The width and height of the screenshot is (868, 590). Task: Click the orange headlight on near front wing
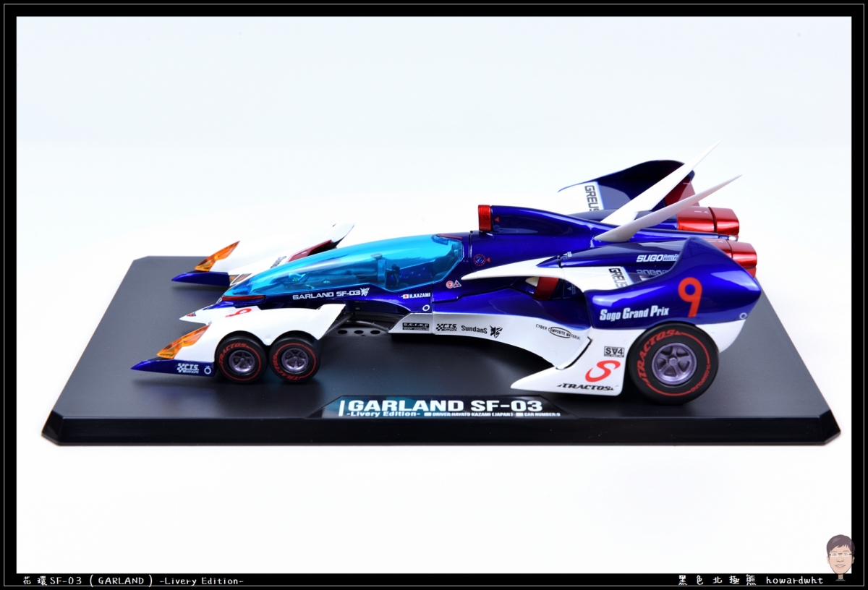pos(182,342)
